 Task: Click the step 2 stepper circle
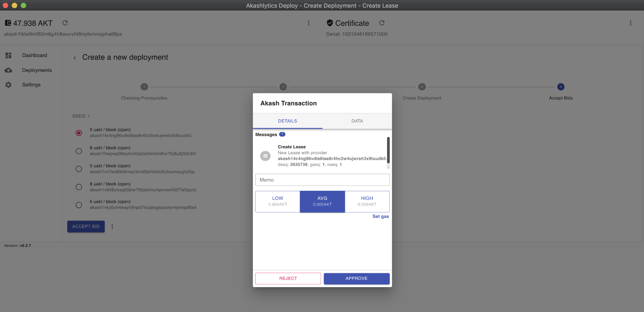pos(283,87)
